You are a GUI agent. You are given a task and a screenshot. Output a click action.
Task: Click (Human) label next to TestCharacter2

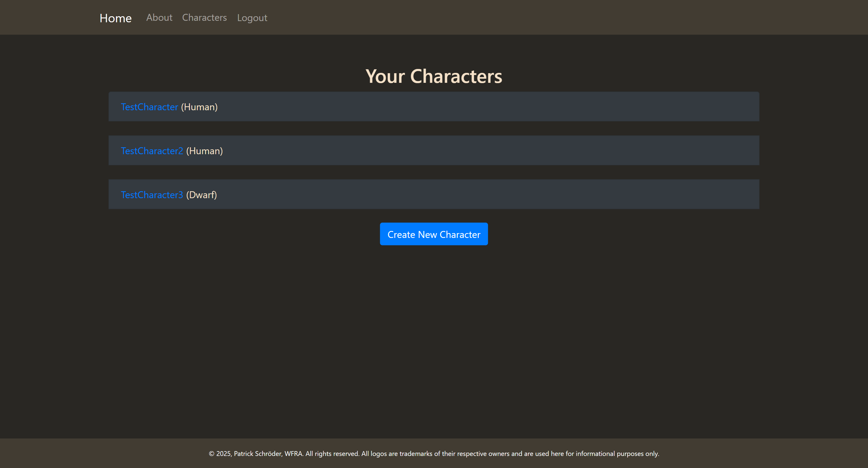point(205,151)
